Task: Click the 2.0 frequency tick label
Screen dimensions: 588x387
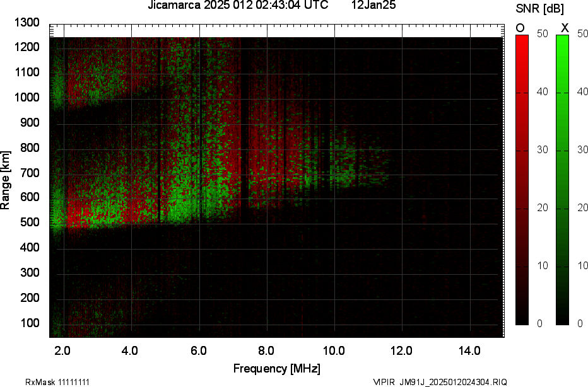Action: [62, 350]
